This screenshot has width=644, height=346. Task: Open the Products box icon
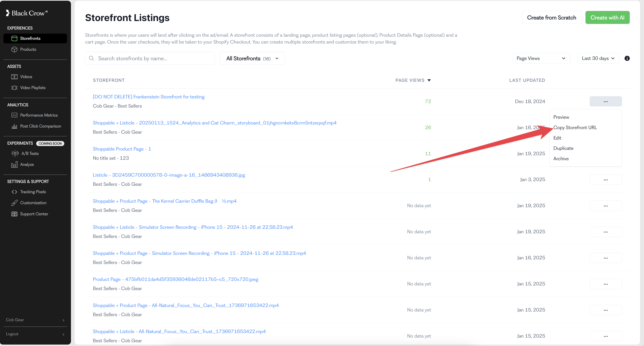(x=14, y=49)
